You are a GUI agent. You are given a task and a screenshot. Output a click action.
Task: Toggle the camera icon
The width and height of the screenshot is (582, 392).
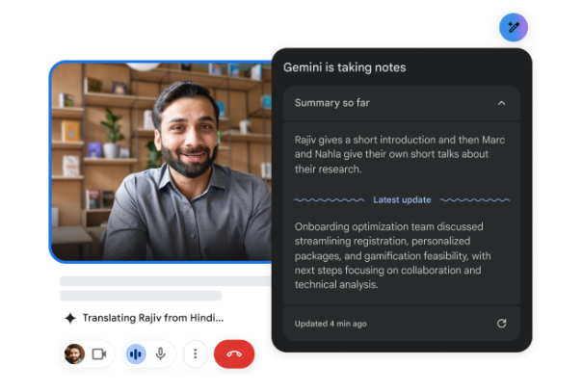[x=98, y=354]
